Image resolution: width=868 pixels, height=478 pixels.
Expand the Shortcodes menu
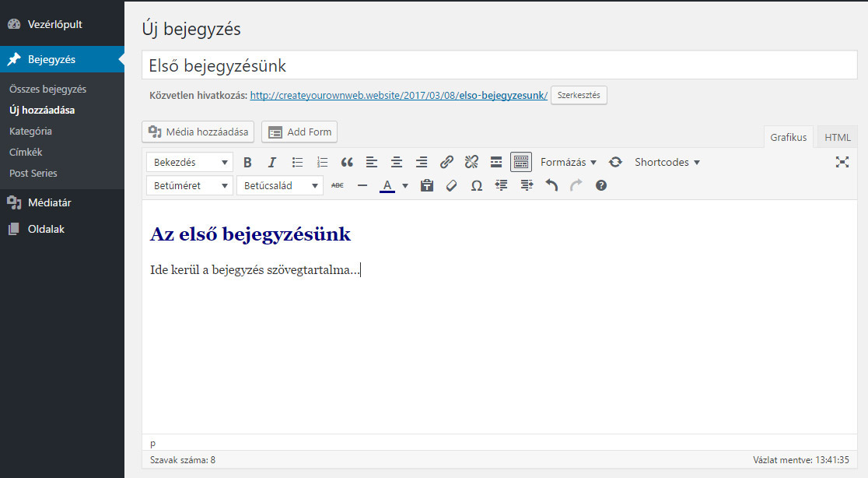(667, 162)
